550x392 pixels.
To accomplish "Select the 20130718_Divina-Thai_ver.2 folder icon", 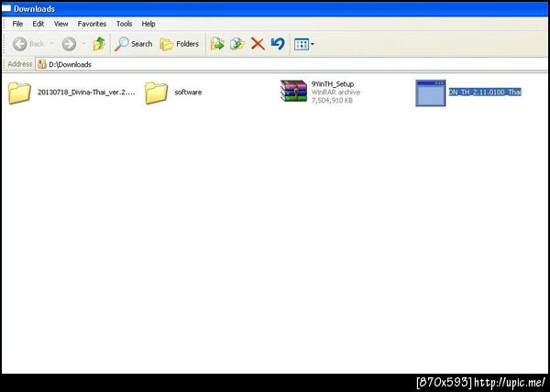I will pos(19,93).
